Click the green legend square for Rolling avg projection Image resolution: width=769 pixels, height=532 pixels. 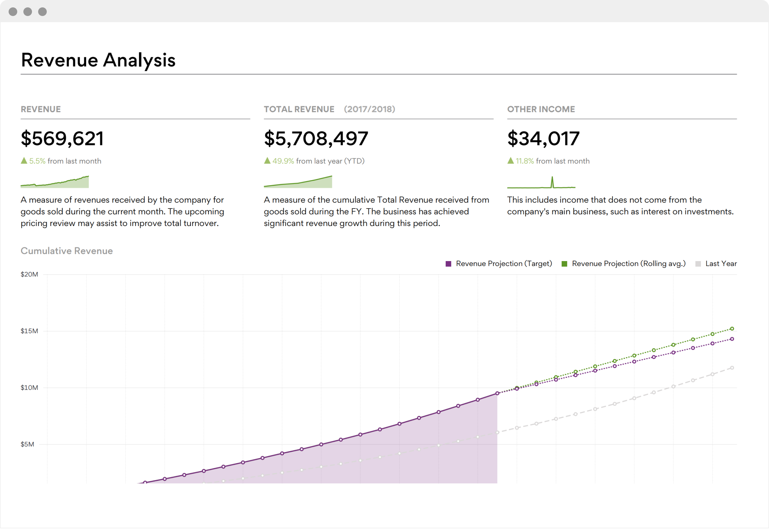coord(564,263)
